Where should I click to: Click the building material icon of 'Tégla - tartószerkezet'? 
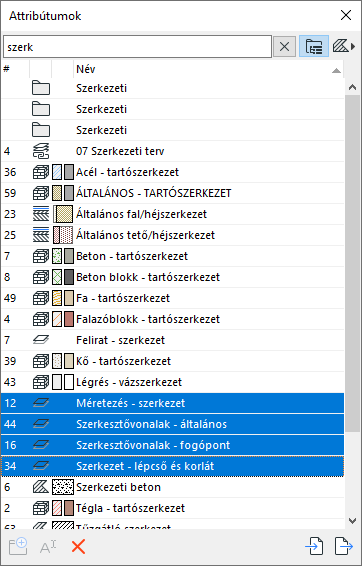(40, 508)
